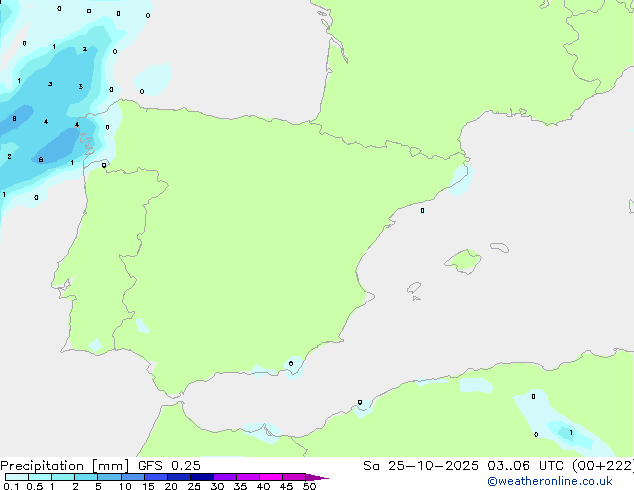The width and height of the screenshot is (634, 490).
Task: Click the 0.1–0.5 mm palest legend swatch
Action: pyautogui.click(x=17, y=477)
